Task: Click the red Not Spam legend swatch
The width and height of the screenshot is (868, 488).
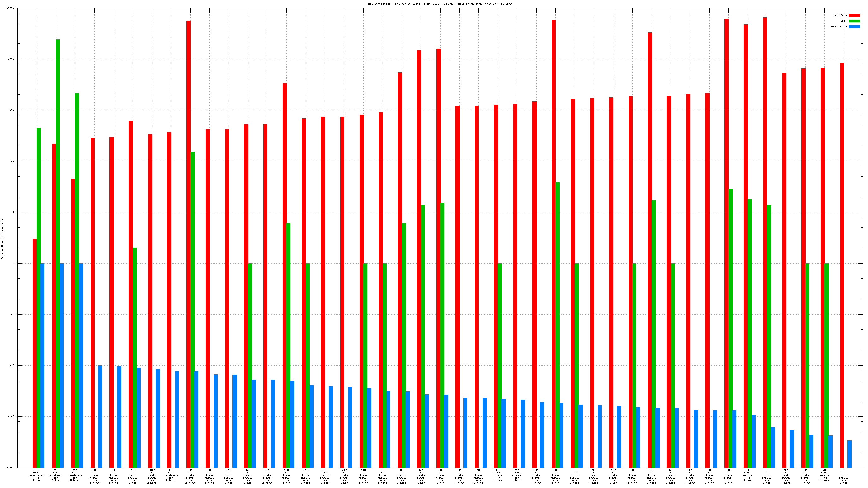Action: 854,15
